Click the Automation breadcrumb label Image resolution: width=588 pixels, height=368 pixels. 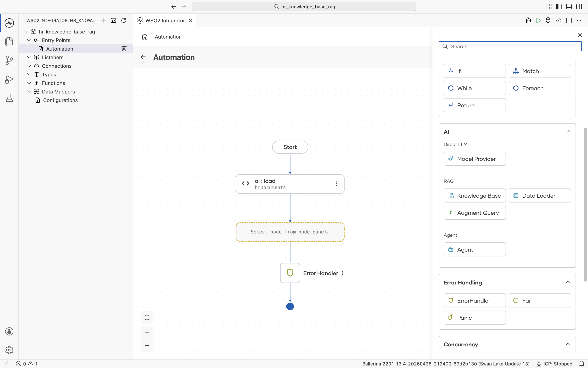pos(168,37)
